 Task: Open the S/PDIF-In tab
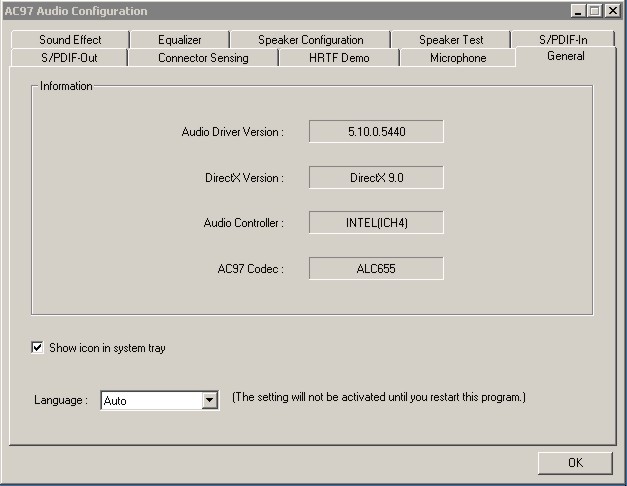point(563,40)
